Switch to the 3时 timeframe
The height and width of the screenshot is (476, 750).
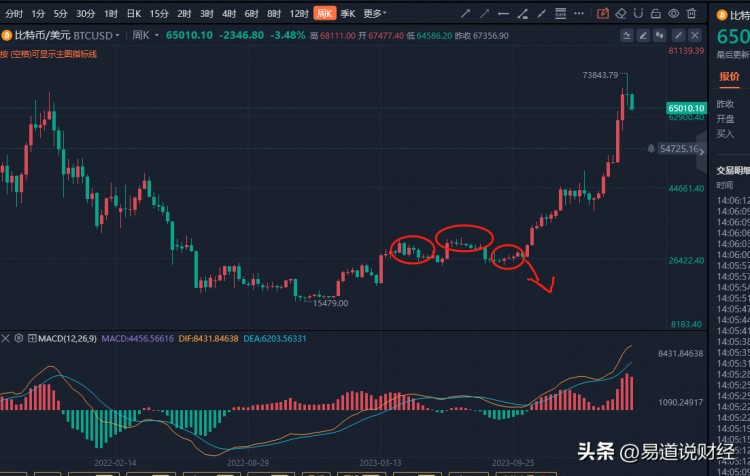206,14
